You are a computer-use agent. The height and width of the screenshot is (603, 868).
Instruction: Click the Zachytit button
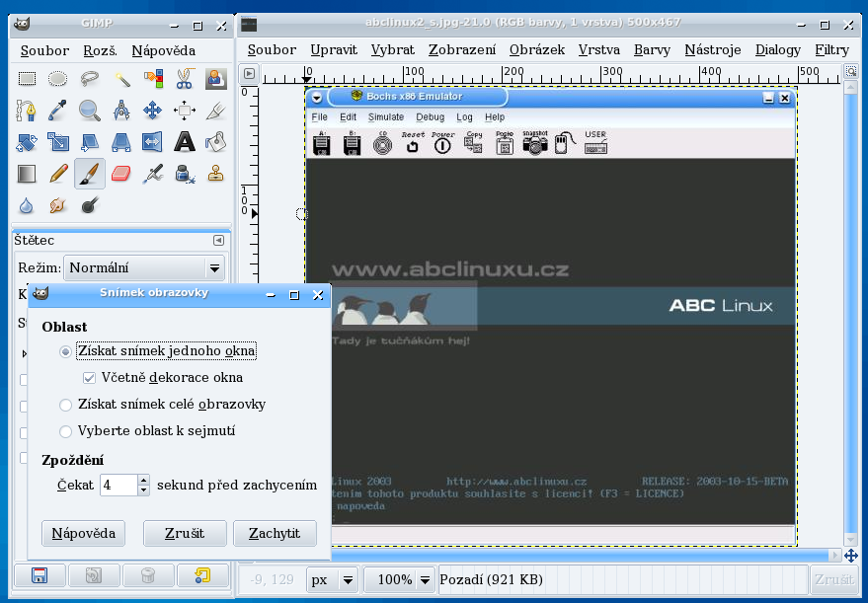(x=275, y=533)
